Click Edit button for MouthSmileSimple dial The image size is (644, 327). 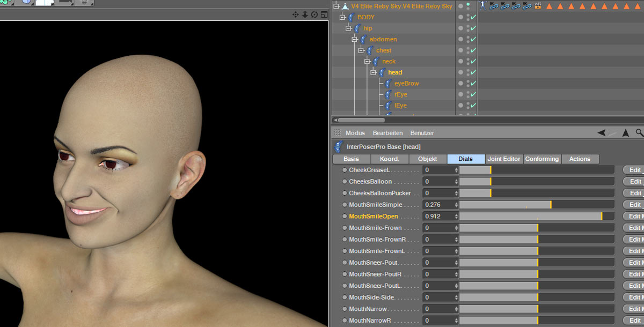(635, 205)
